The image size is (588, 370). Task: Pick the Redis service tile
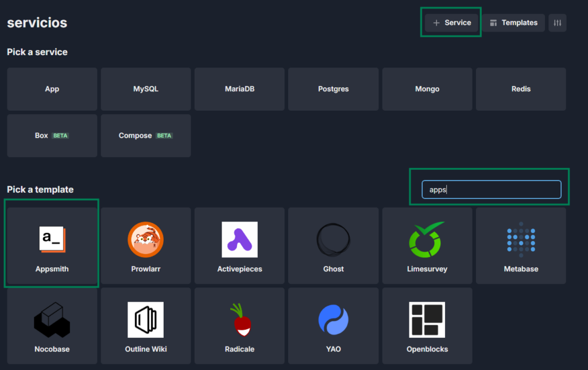(x=521, y=89)
